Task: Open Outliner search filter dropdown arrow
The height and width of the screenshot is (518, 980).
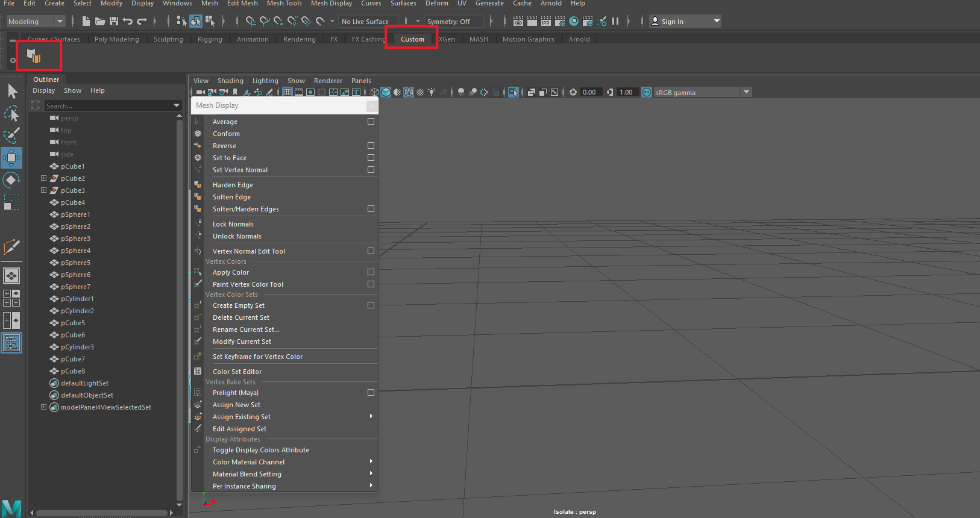Action: pyautogui.click(x=177, y=105)
